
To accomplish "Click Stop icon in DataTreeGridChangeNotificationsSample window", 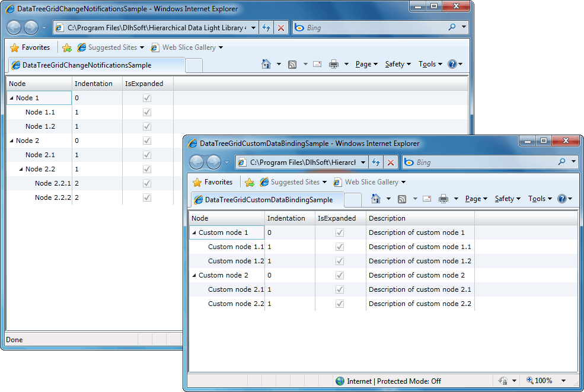I will coord(281,27).
